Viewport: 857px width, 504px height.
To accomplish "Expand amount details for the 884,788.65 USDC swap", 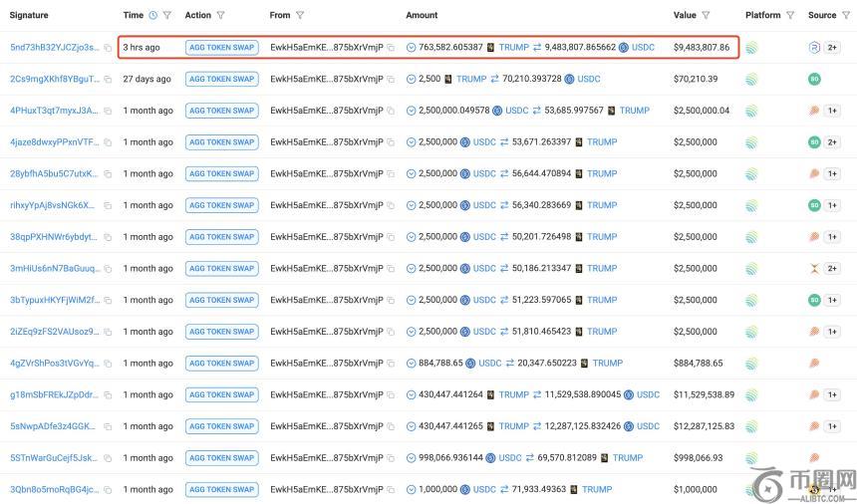I will 412,364.
